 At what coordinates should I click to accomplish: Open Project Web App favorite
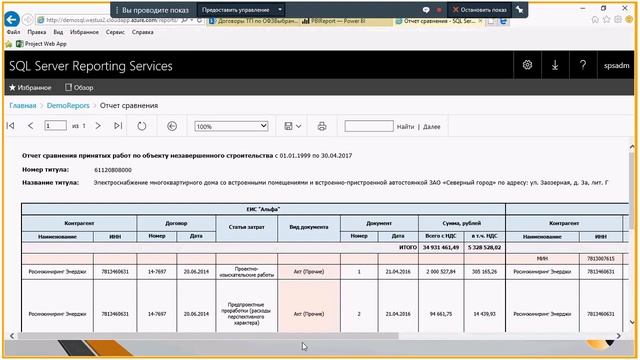[41, 44]
